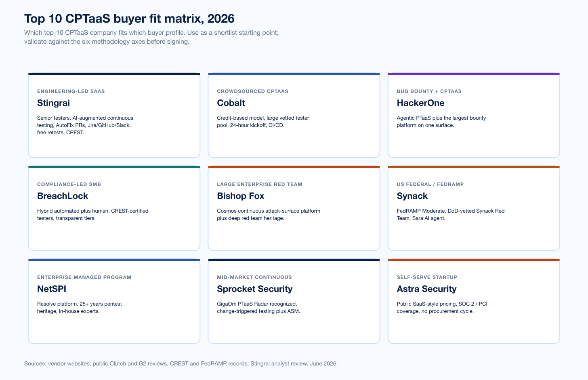This screenshot has width=588, height=380.
Task: Click the "BUG BOUNTY + CPTAAS" label
Action: pos(429,91)
